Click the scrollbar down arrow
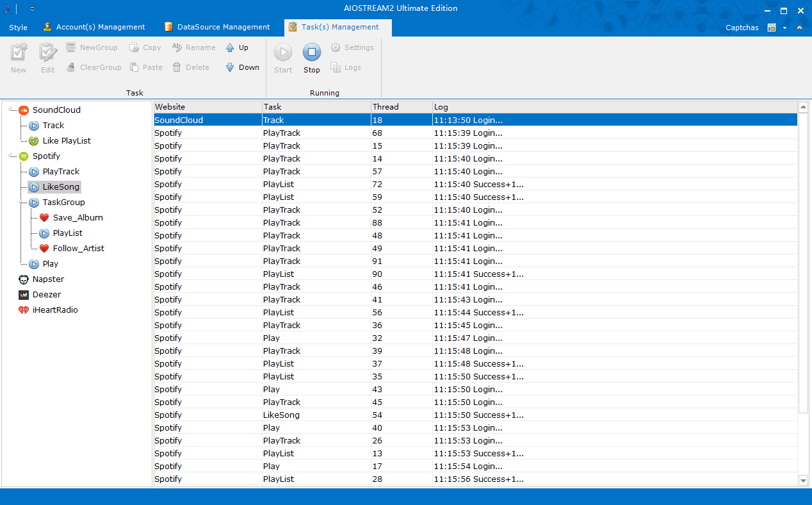Screen dimensions: 812x505 click(x=803, y=481)
